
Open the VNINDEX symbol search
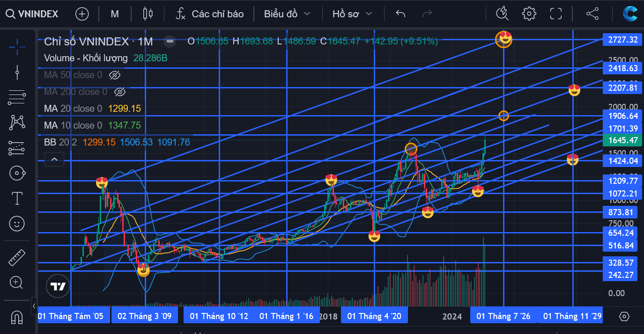coord(32,14)
